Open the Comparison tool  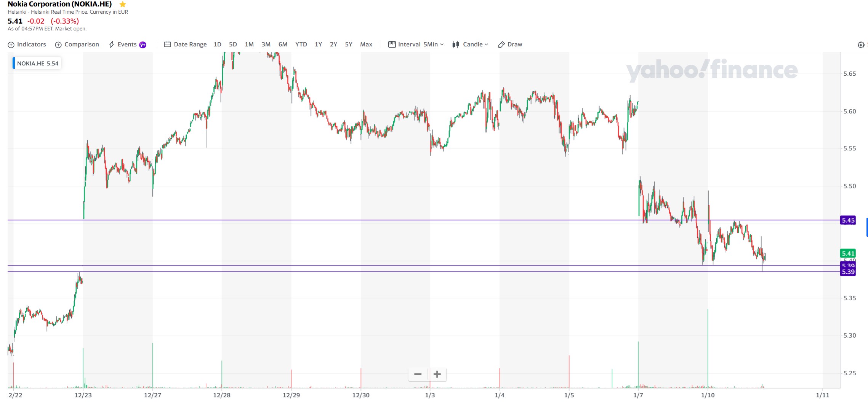click(x=77, y=45)
